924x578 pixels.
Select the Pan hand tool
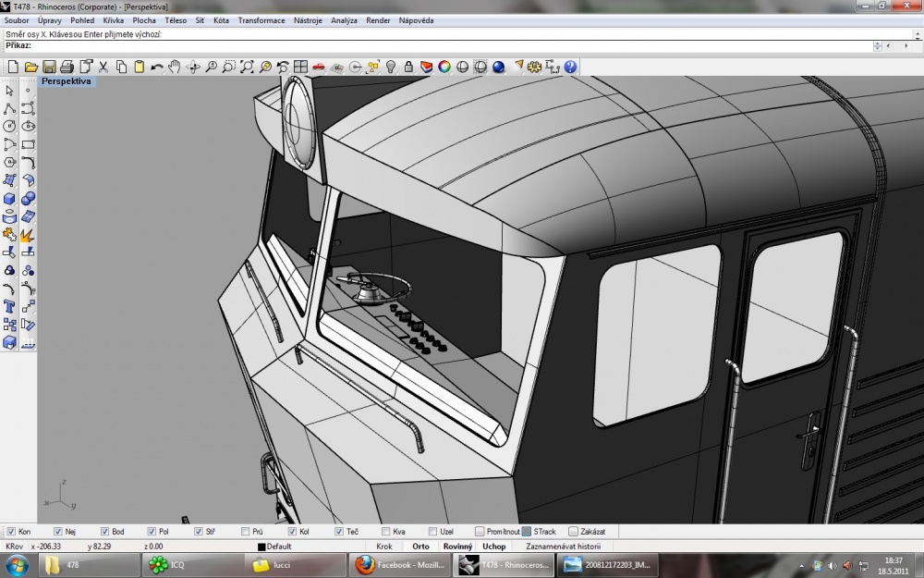click(175, 67)
